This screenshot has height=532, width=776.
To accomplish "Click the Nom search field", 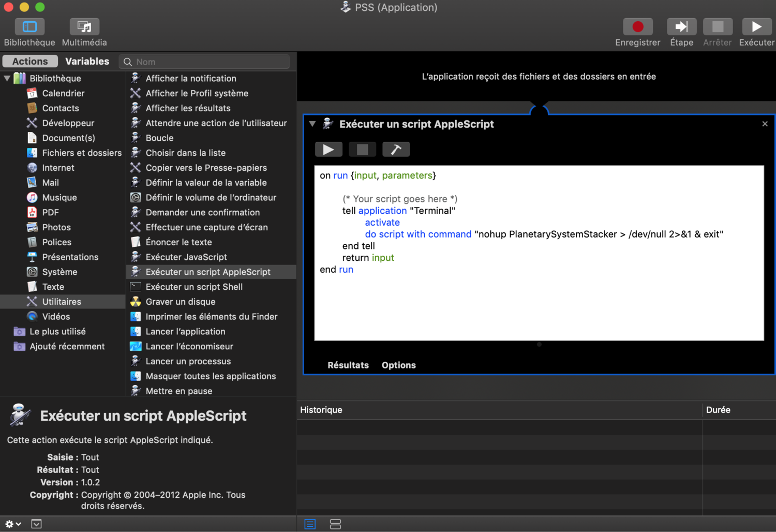I will (x=204, y=61).
